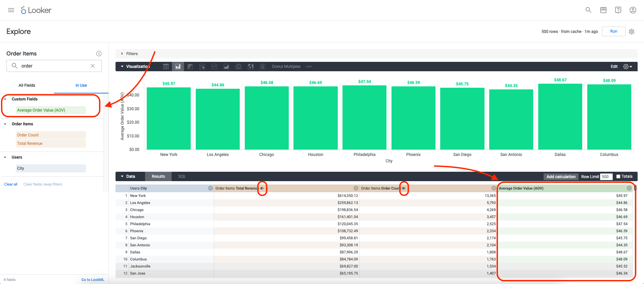Select Average Order Value (AOV) field

click(x=51, y=110)
